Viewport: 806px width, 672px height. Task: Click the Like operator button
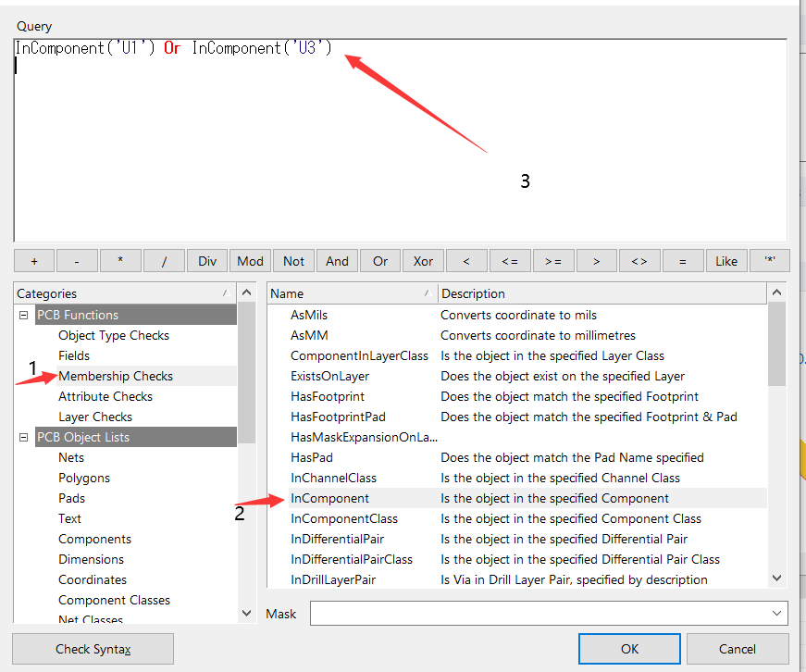pyautogui.click(x=726, y=260)
